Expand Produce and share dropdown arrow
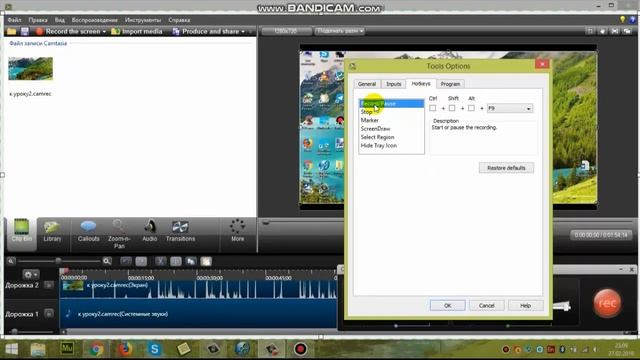 pyautogui.click(x=243, y=31)
